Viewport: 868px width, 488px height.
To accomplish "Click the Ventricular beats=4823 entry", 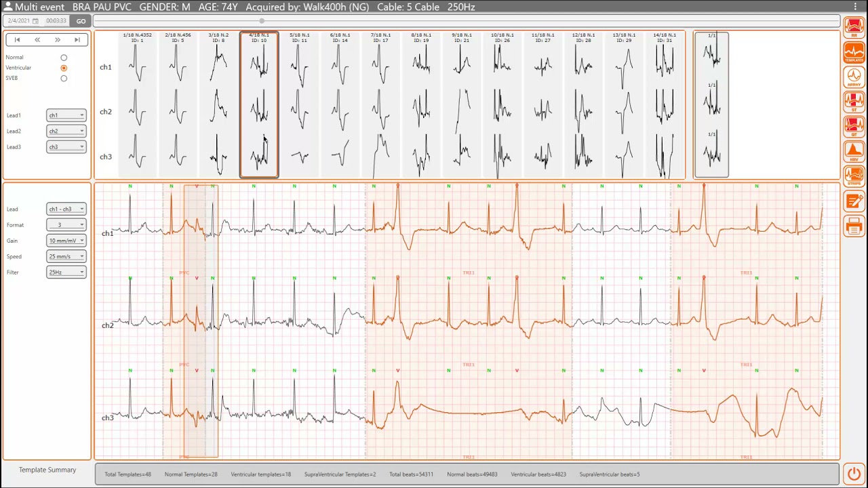I will (538, 474).
